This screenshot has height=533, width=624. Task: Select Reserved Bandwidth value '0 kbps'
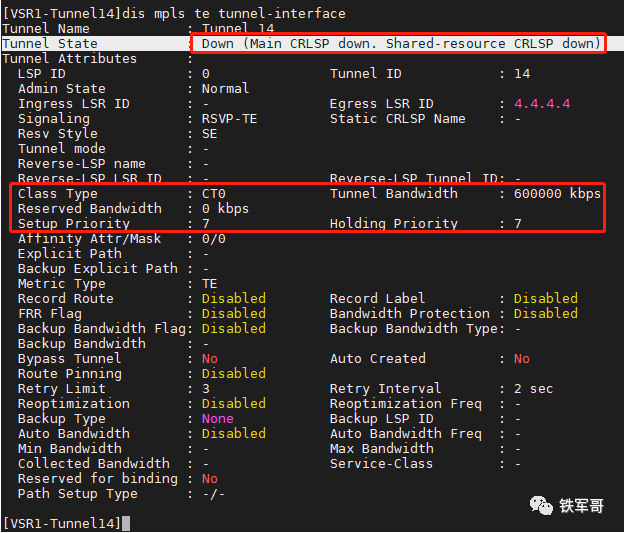pyautogui.click(x=225, y=209)
